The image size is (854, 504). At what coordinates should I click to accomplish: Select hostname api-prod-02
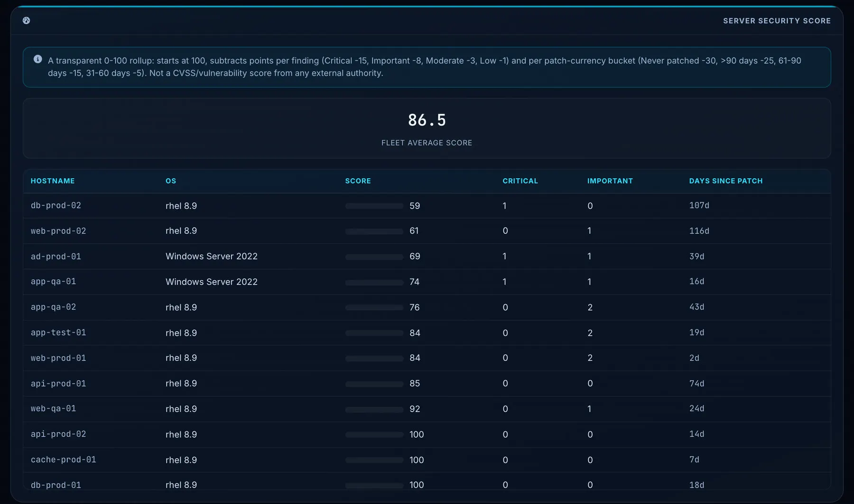(x=58, y=434)
